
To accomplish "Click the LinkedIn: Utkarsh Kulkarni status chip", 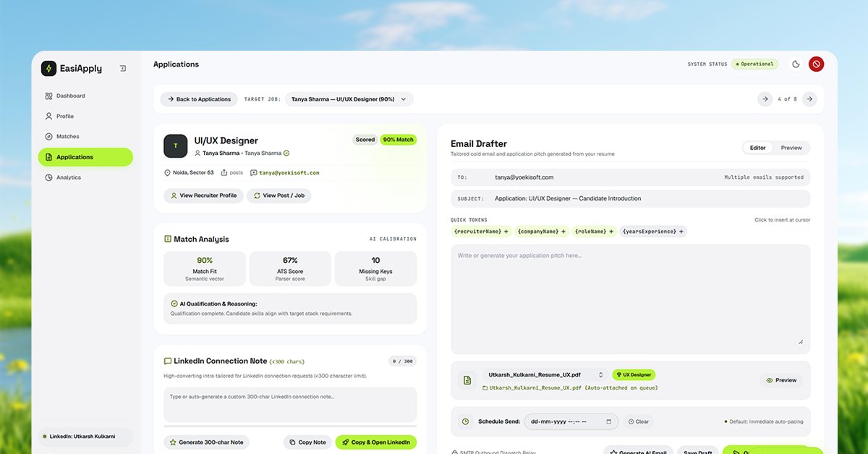I will pos(85,437).
